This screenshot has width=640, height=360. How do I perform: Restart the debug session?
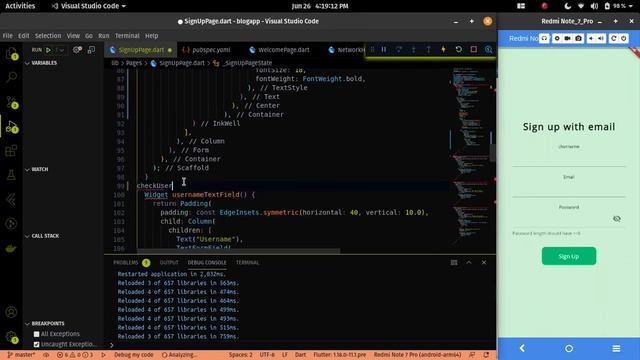click(x=458, y=49)
